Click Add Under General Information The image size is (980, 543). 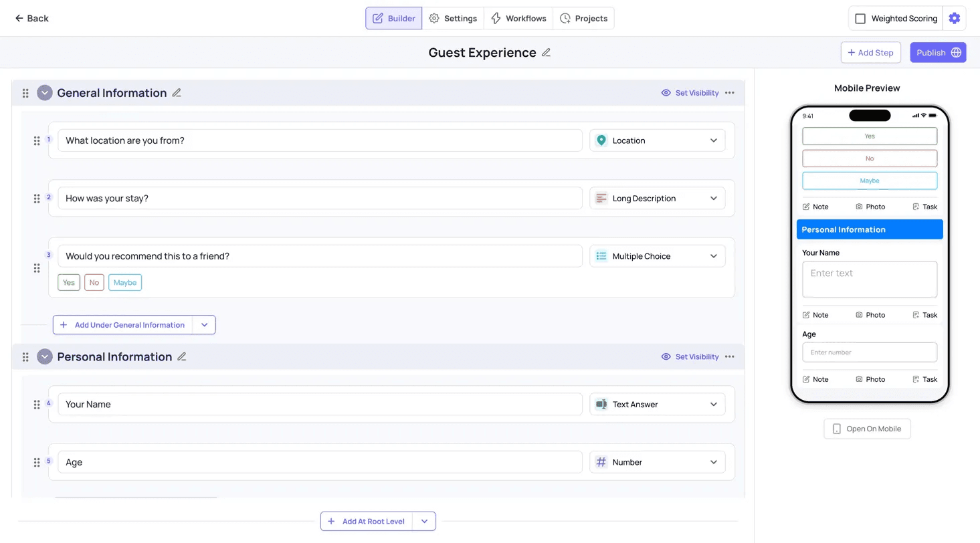pos(122,325)
